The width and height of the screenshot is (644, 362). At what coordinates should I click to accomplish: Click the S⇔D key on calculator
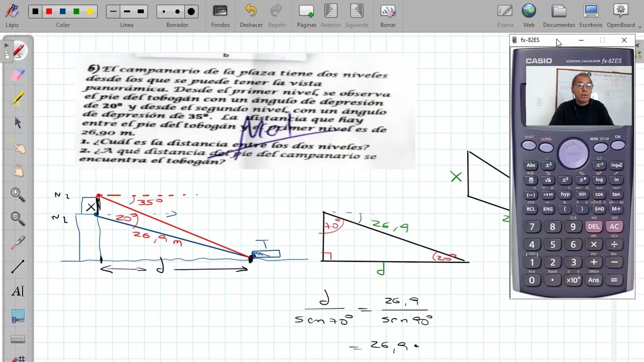599,209
